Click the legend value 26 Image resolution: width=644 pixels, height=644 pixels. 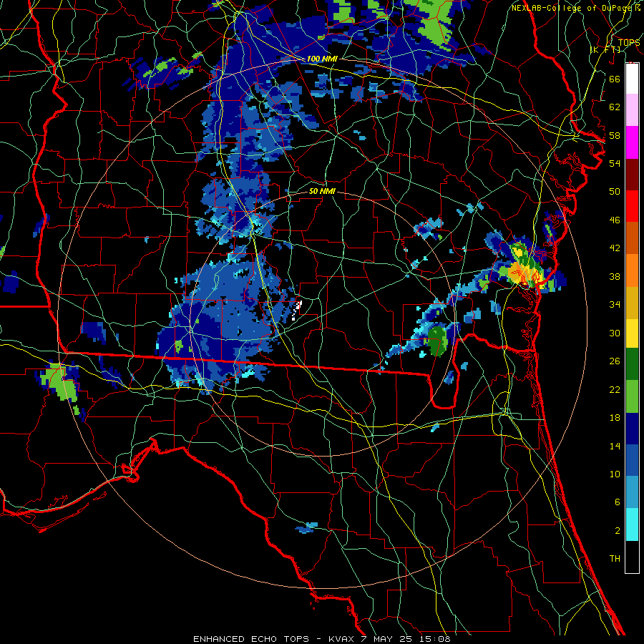[x=615, y=361]
